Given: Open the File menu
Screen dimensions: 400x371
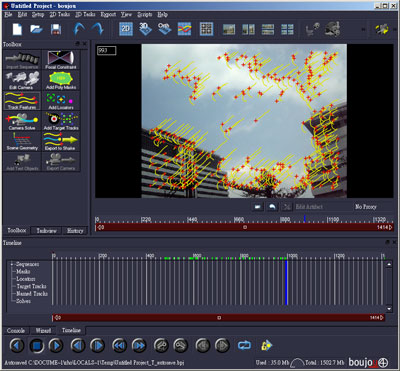Looking at the screenshot, I should [8, 15].
